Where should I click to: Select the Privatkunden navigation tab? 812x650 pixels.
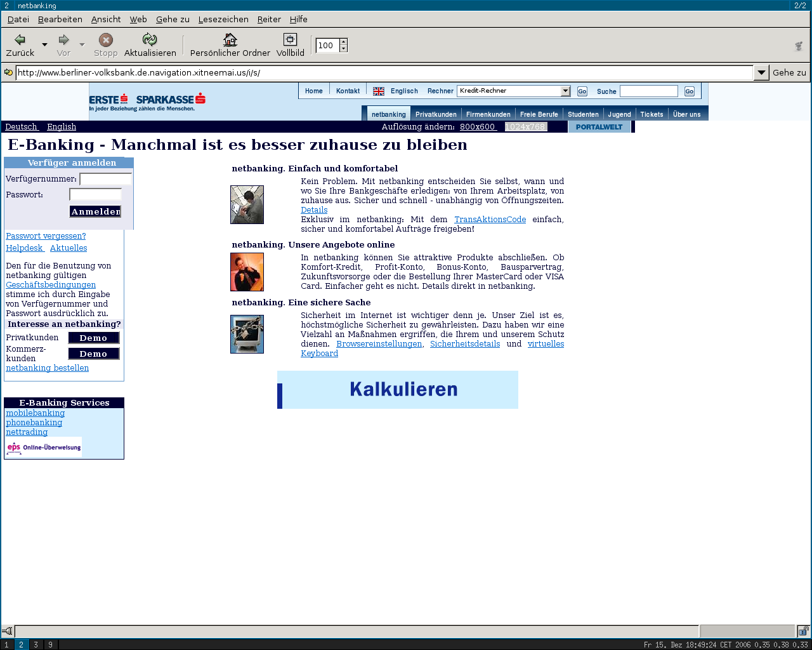click(x=436, y=114)
